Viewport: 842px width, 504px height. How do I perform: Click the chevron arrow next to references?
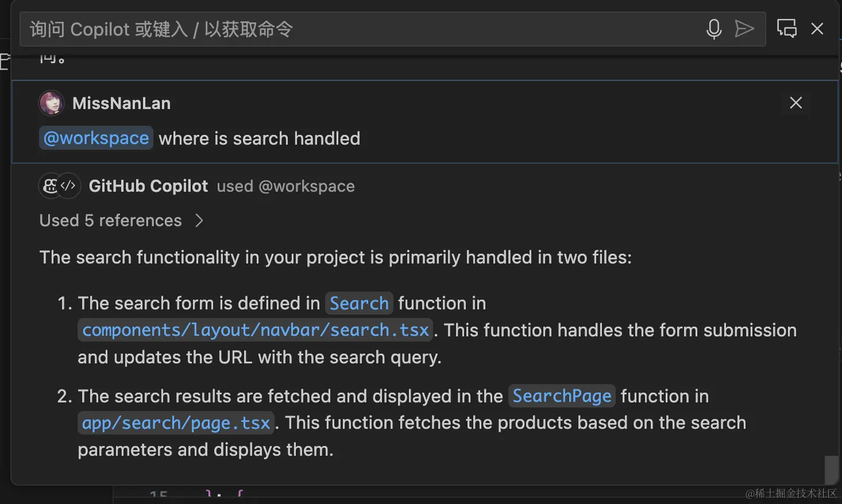click(x=199, y=220)
